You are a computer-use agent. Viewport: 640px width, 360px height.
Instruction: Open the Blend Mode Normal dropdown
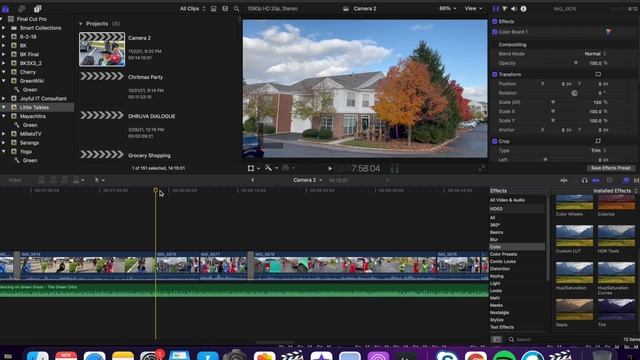(x=595, y=54)
